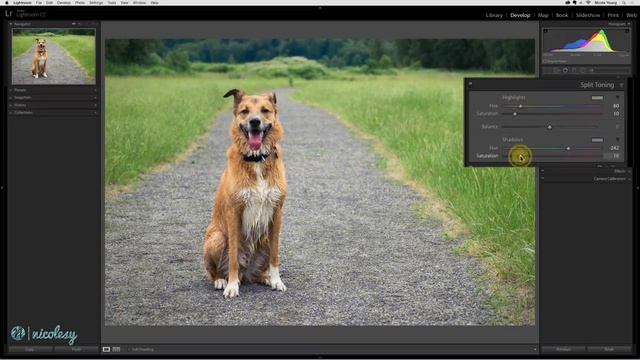This screenshot has height=360, width=640.
Task: Click the Paste button
Action: tap(76, 350)
